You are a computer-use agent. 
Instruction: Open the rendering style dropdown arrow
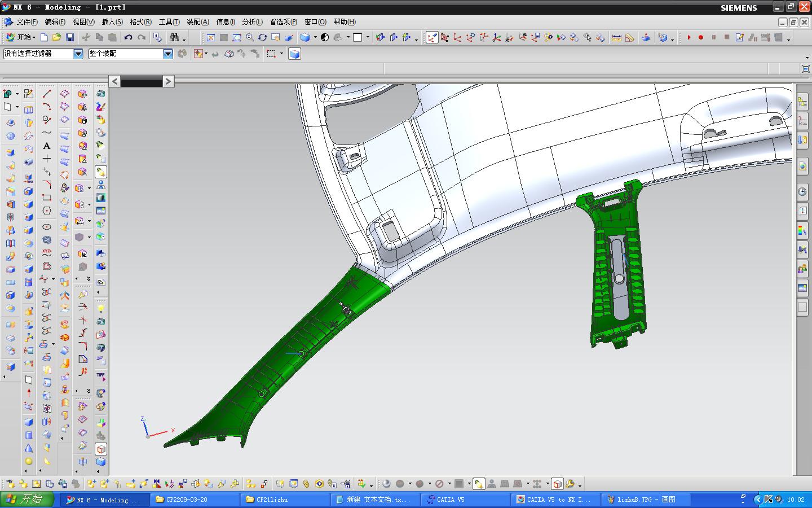click(x=315, y=37)
